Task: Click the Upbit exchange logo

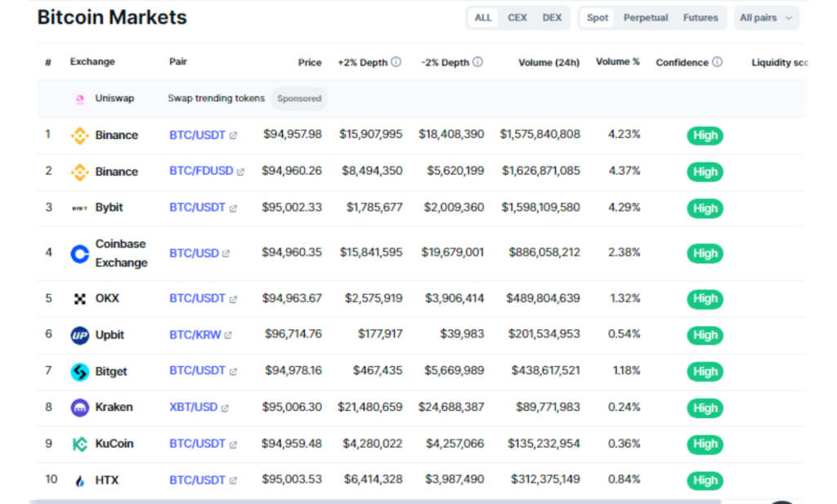Action: point(79,335)
